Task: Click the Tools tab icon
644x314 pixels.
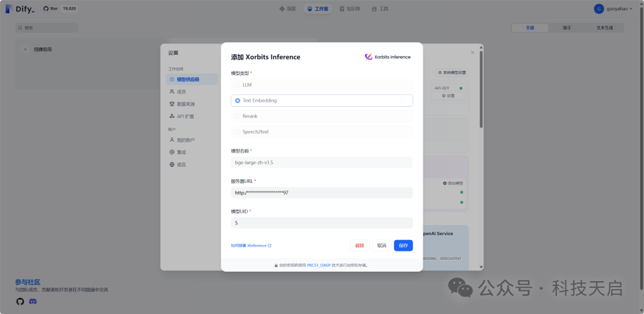Action: (374, 8)
